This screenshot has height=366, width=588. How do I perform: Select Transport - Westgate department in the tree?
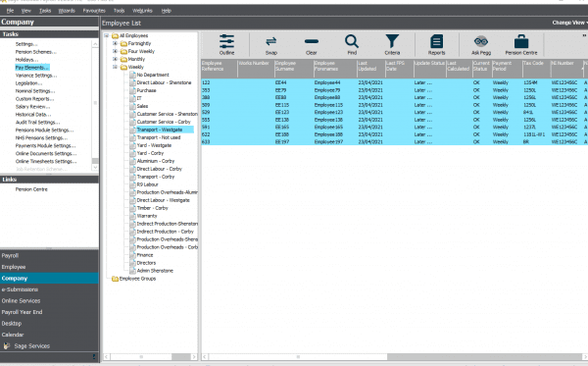pos(160,130)
